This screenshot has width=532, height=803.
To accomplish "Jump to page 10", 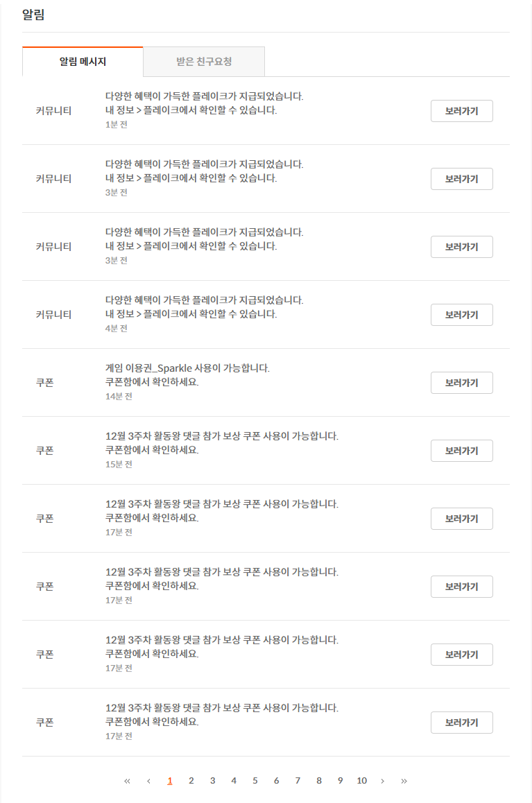I will click(361, 781).
